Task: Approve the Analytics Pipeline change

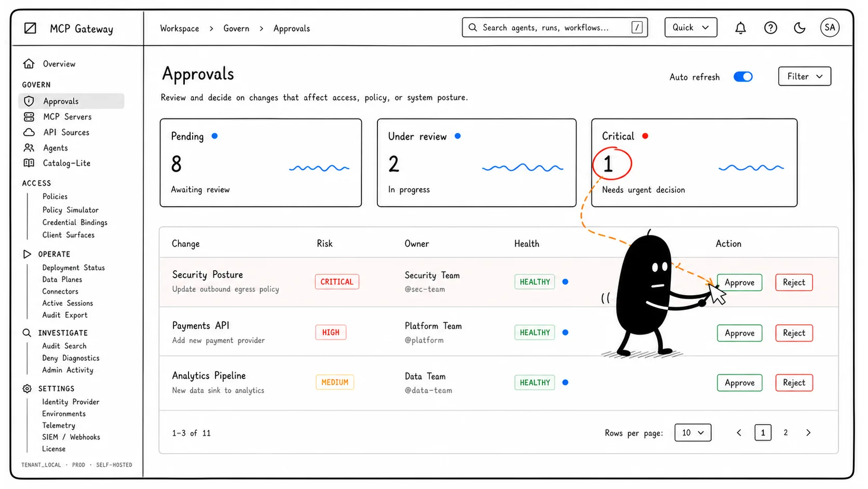Action: pyautogui.click(x=739, y=383)
